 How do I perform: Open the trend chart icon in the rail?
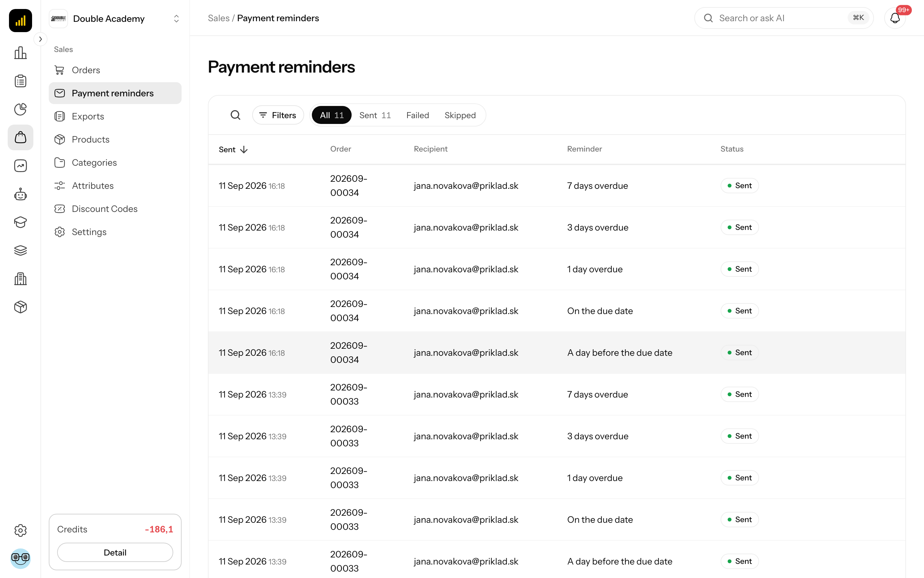tap(21, 166)
